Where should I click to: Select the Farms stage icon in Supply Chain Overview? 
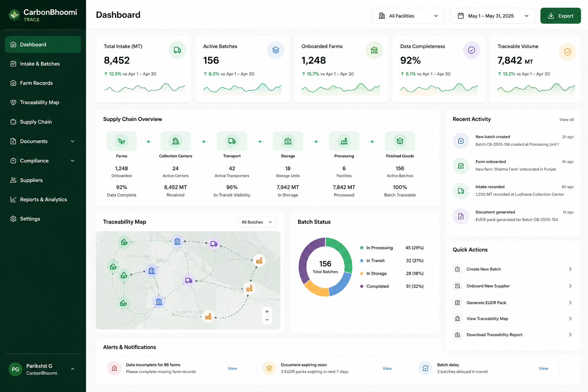122,141
